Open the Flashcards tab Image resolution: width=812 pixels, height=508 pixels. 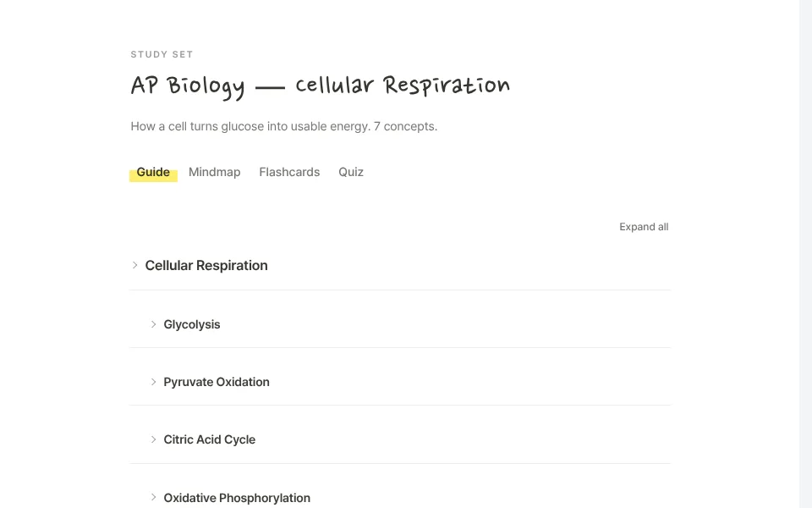[x=289, y=172]
